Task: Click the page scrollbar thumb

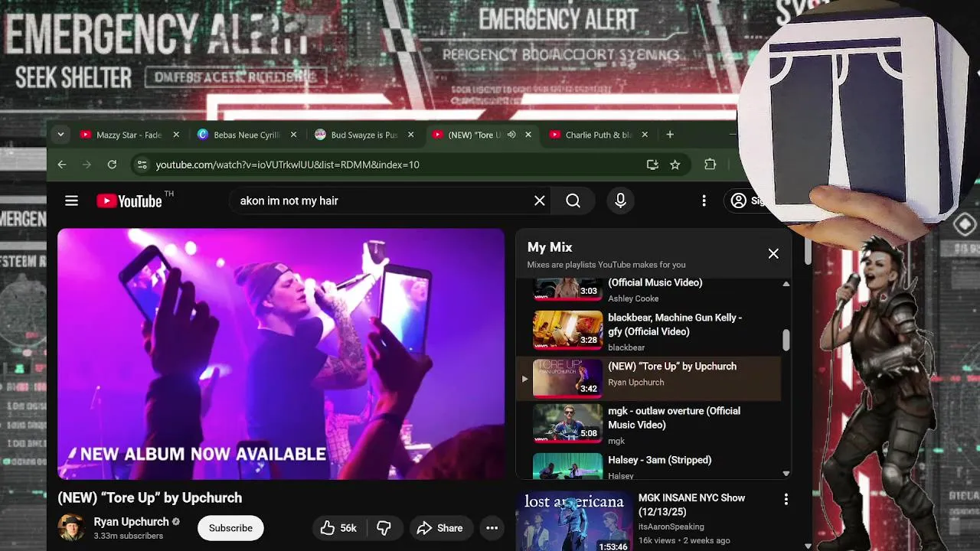Action: [808, 253]
